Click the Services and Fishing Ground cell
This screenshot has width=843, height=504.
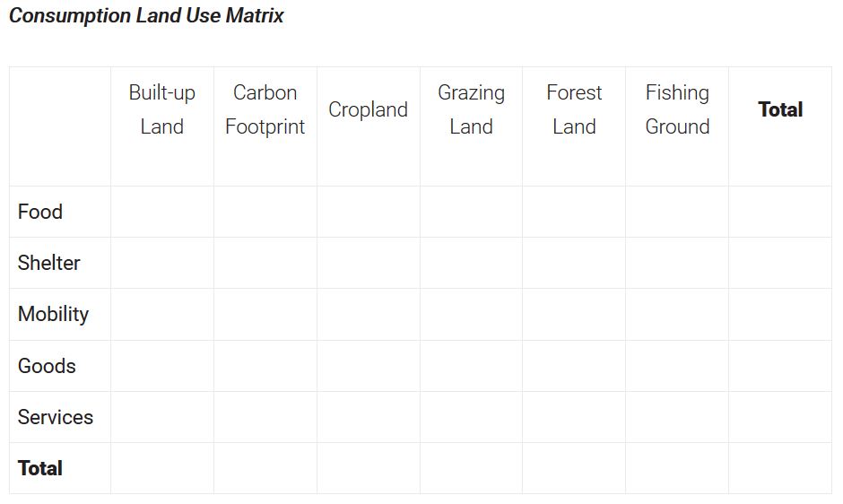[677, 417]
